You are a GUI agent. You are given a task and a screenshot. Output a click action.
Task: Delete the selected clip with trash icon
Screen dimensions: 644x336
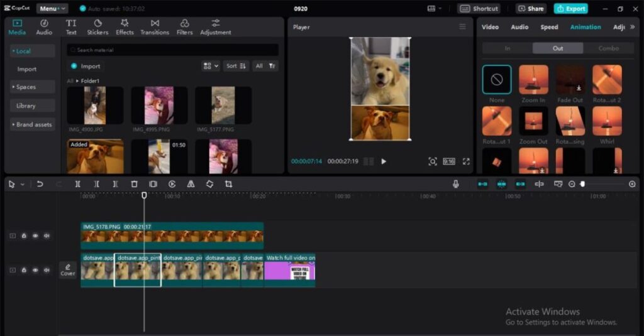point(134,184)
